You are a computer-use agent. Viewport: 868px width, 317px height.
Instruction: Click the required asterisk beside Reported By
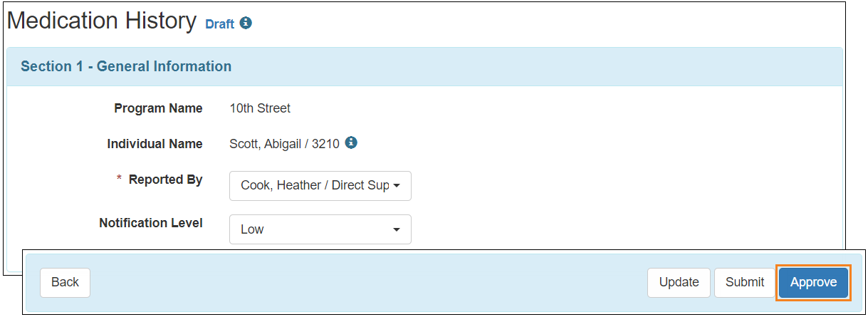(x=120, y=180)
